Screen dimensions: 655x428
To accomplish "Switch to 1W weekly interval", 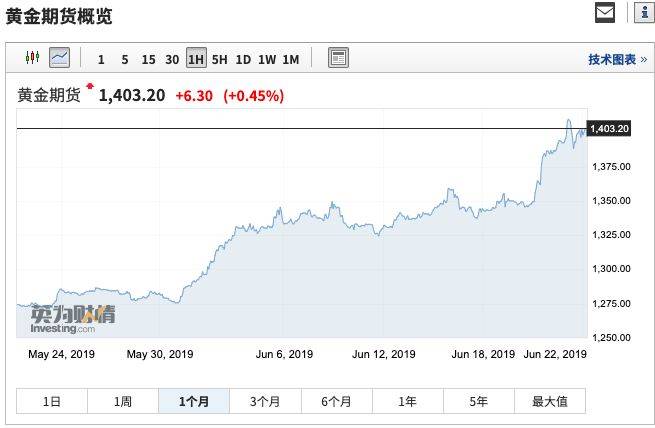I will pos(267,59).
